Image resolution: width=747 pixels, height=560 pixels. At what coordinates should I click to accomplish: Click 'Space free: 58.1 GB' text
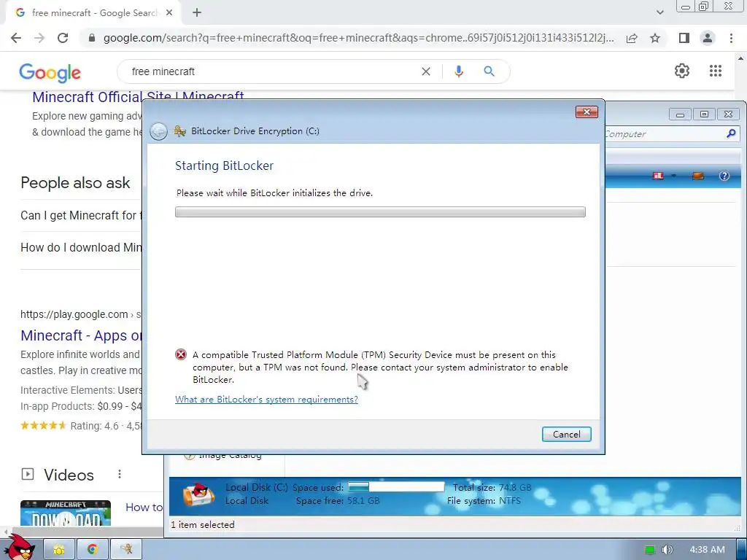click(x=338, y=501)
